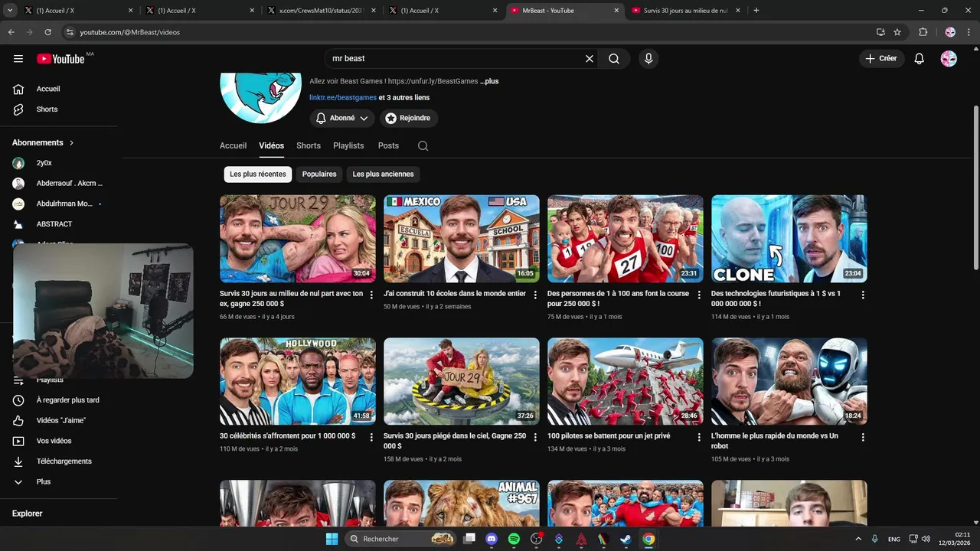Reload the page in Chrome
The width and height of the screenshot is (980, 551).
[48, 32]
